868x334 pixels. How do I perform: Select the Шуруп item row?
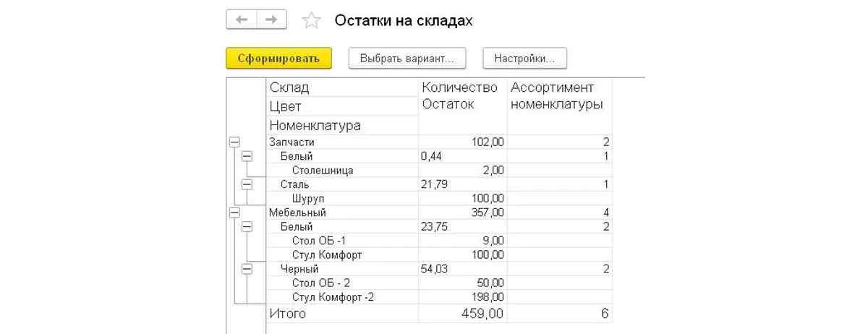tap(307, 199)
